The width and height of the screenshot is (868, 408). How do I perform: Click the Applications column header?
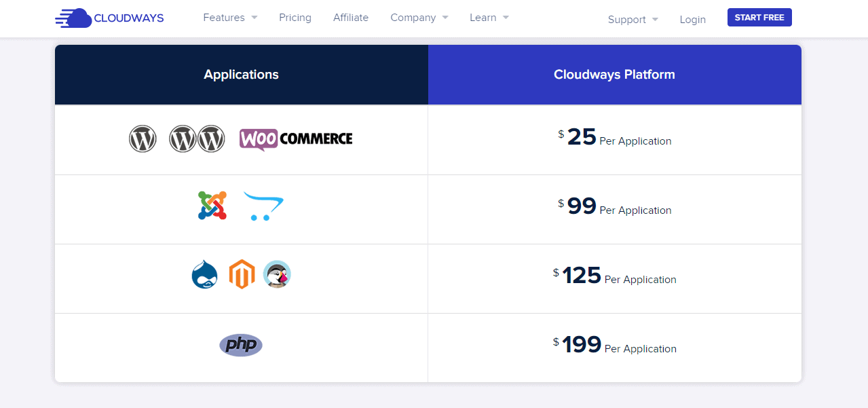click(242, 75)
